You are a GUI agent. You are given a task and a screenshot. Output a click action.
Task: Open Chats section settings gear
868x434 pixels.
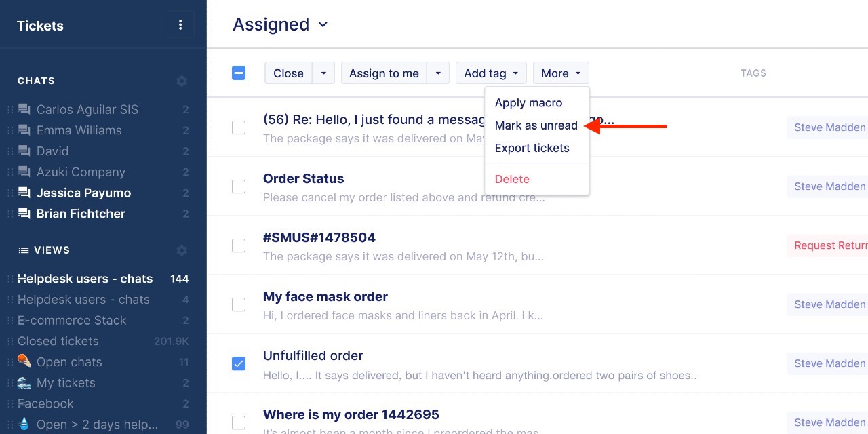[182, 81]
